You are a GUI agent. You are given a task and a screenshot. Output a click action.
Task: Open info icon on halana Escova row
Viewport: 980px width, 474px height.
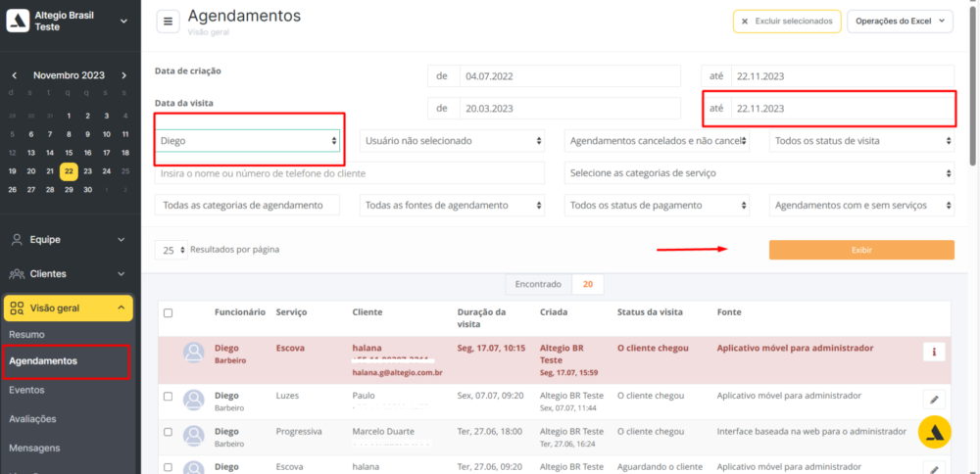(934, 352)
